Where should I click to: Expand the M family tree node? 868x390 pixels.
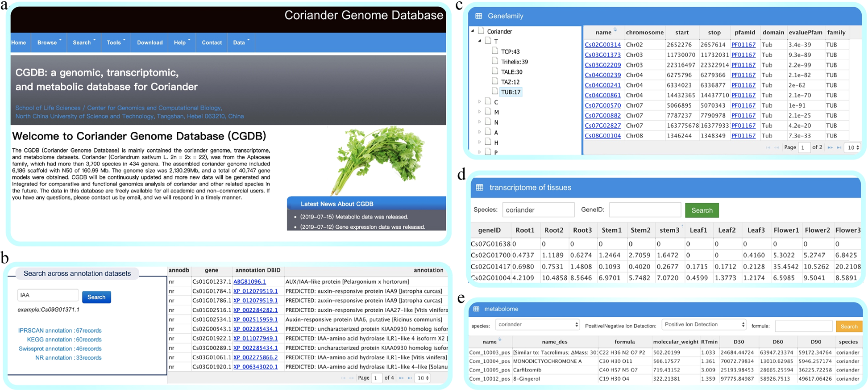[480, 112]
